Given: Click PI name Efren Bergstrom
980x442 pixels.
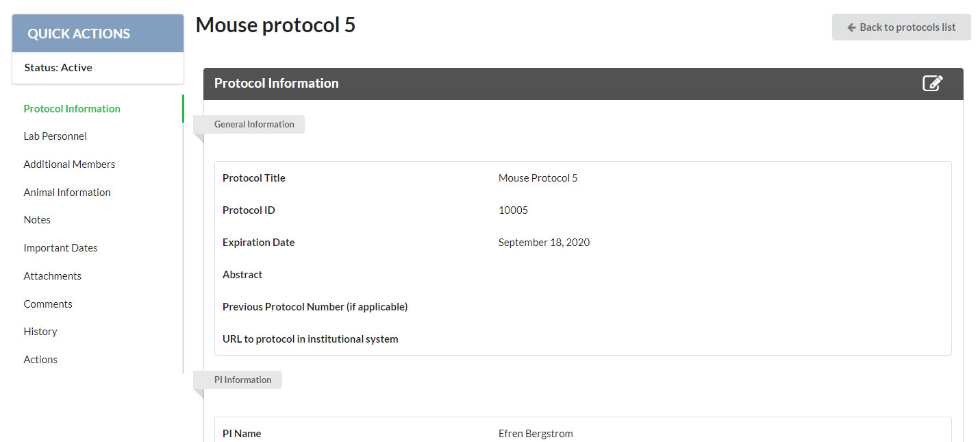Looking at the screenshot, I should click(536, 434).
